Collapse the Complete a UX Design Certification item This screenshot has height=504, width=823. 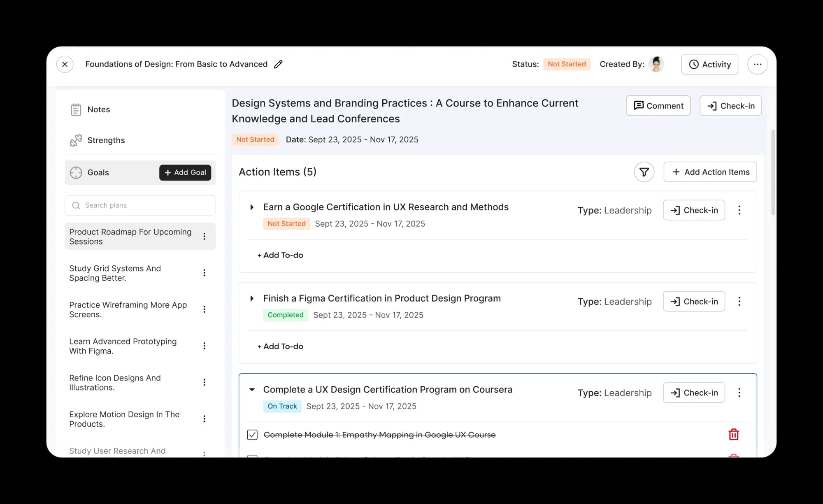(252, 390)
